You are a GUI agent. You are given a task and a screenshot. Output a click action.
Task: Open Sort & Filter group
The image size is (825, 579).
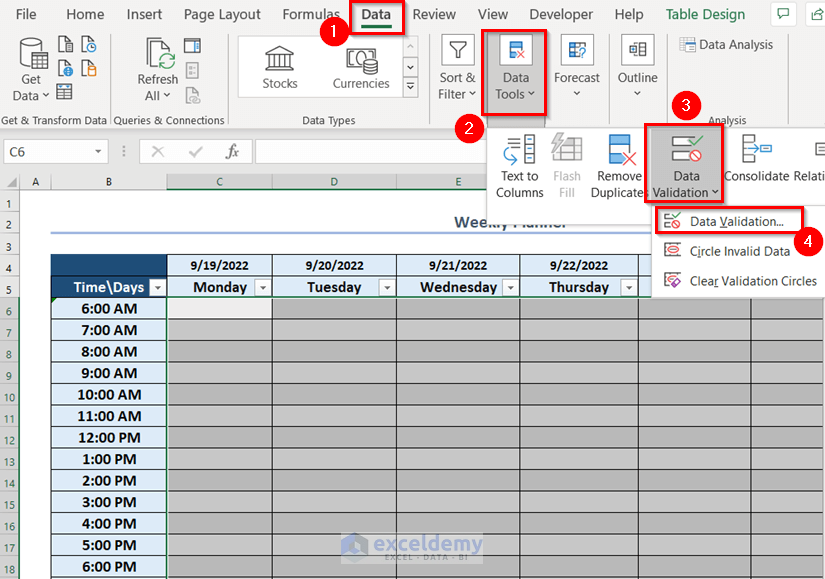457,68
